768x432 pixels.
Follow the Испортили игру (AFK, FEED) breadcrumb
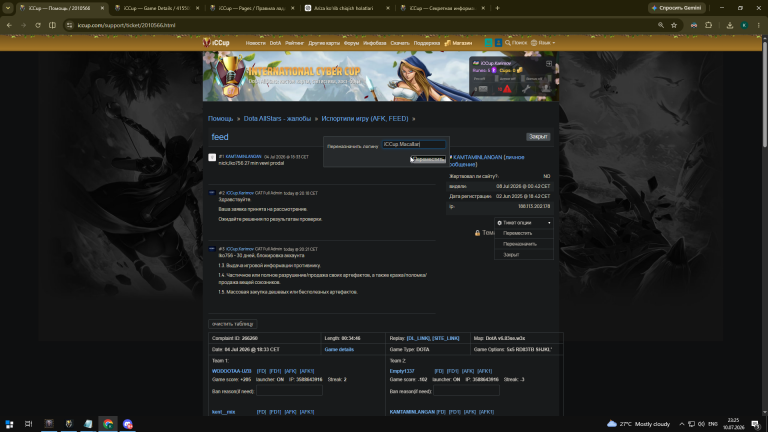click(365, 119)
